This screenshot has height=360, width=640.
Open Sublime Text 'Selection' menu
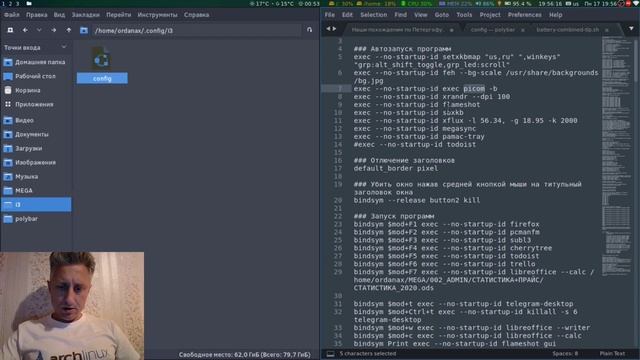[373, 15]
